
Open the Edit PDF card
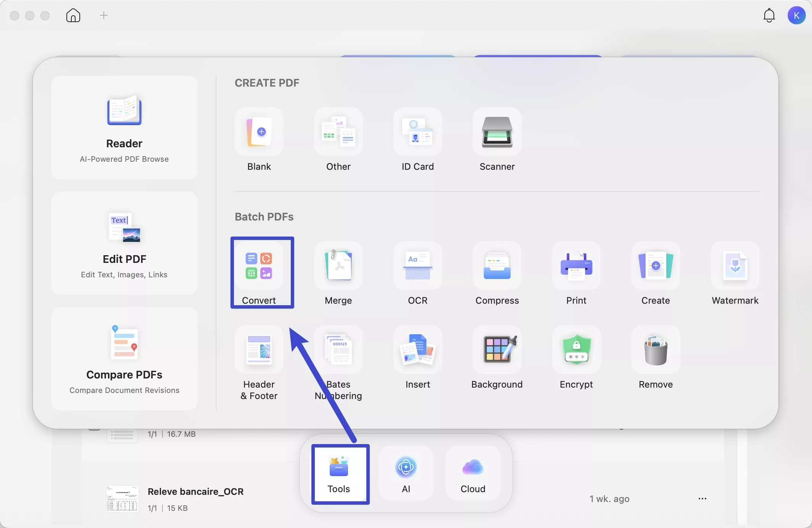point(124,243)
